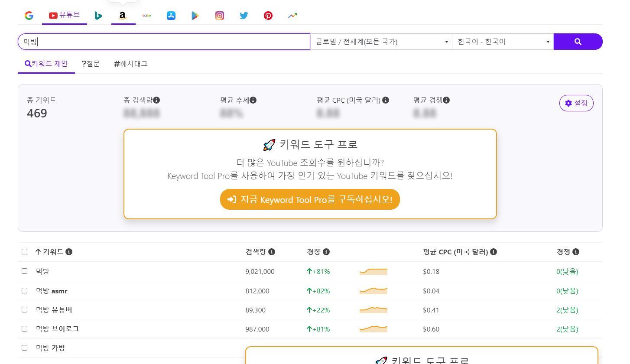
Task: Open the #해시태그 tab
Action: [x=130, y=64]
